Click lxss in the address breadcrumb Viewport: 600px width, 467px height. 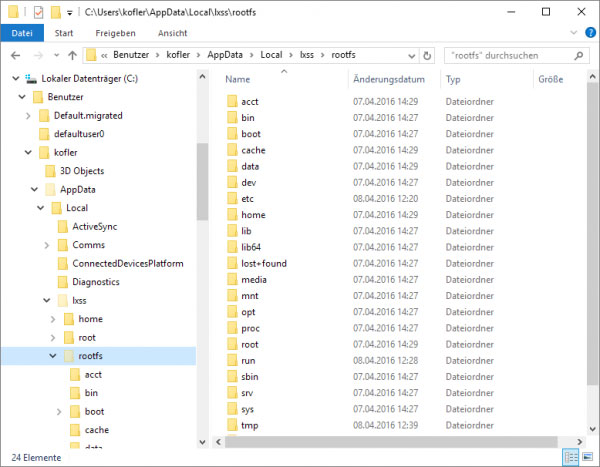tap(307, 55)
